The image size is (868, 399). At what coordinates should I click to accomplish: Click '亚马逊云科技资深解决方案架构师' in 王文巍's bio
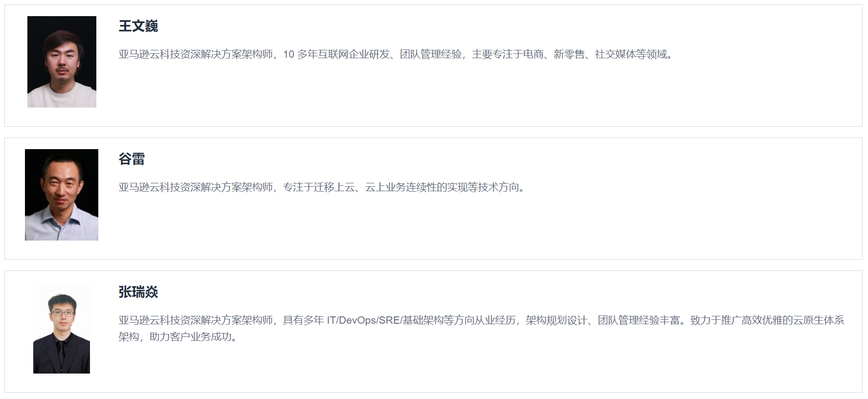[x=196, y=54]
